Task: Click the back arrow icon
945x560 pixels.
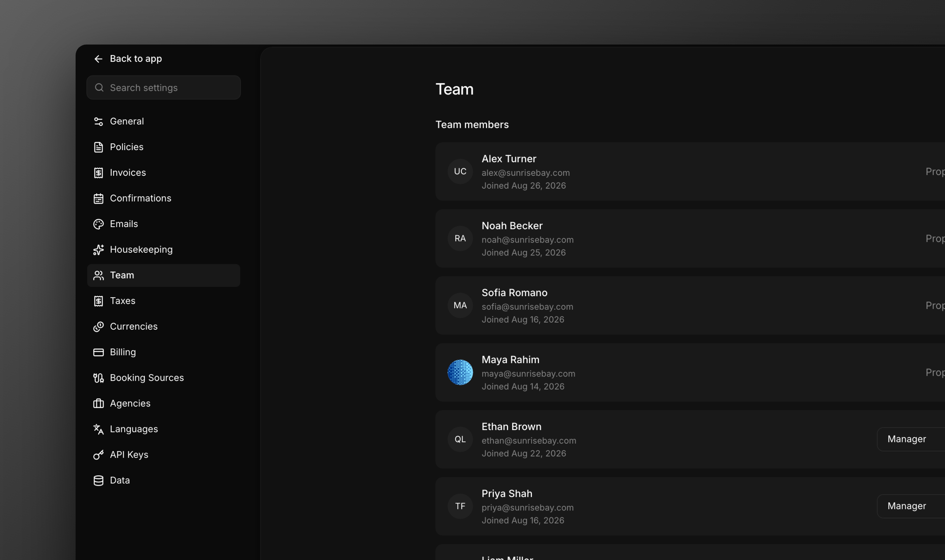Action: [x=98, y=59]
